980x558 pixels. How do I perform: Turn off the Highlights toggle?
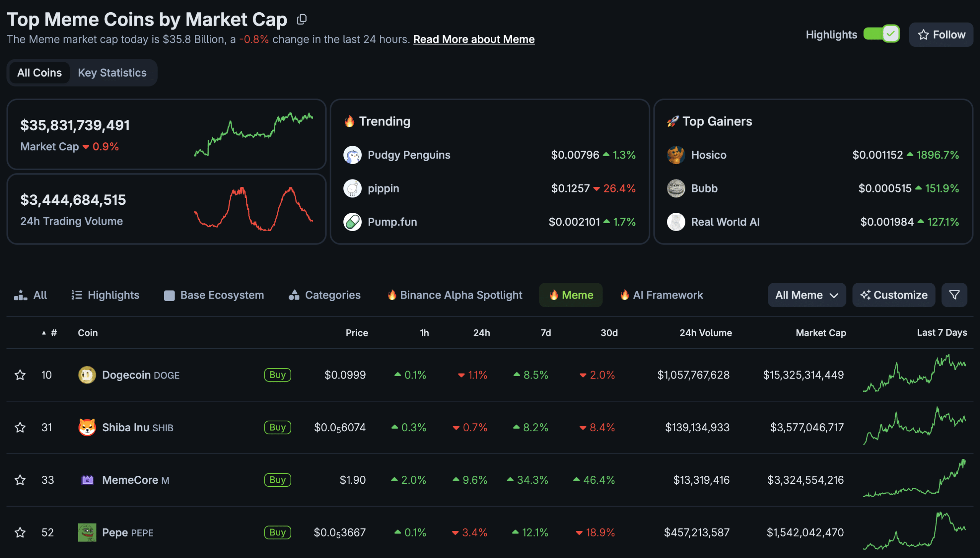[x=881, y=34]
